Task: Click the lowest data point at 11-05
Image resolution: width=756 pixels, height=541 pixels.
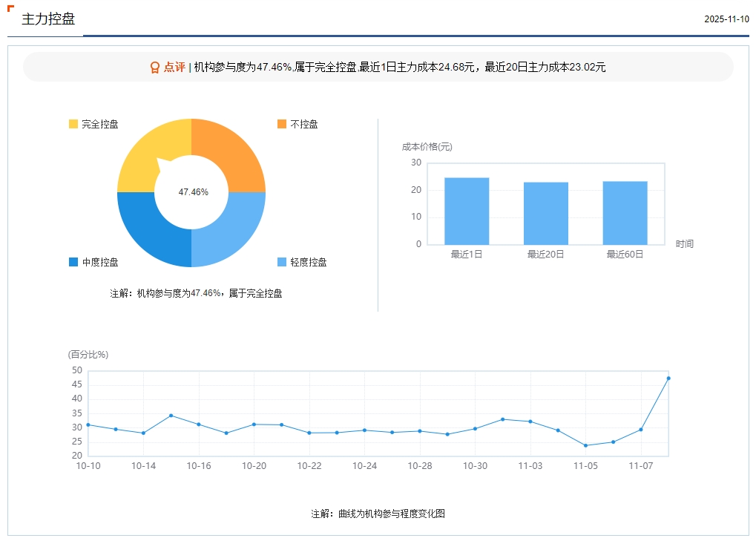Action: click(x=585, y=445)
